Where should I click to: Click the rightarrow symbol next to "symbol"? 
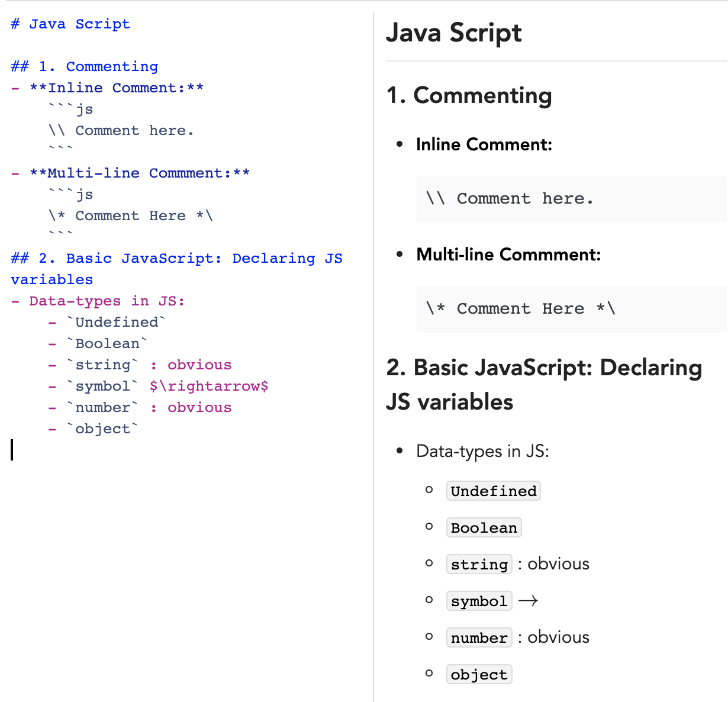coord(530,600)
